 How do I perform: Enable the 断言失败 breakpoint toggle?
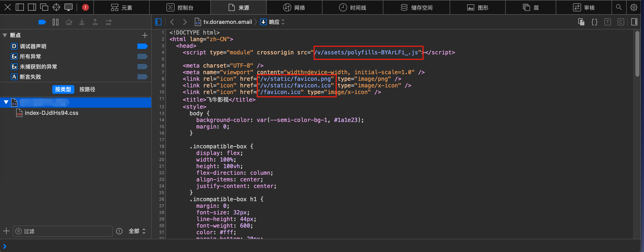[x=142, y=77]
